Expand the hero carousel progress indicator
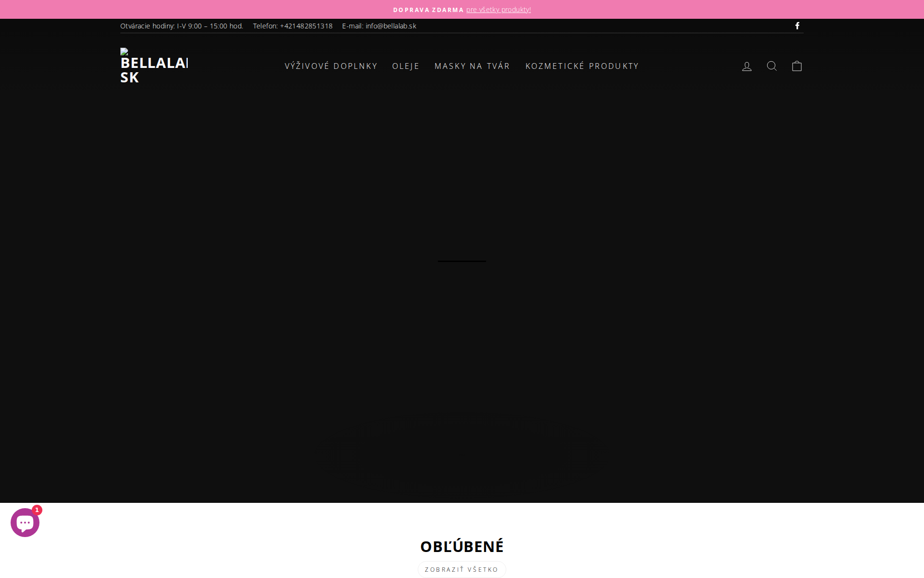Viewport: 924px width, 578px height. (462, 261)
